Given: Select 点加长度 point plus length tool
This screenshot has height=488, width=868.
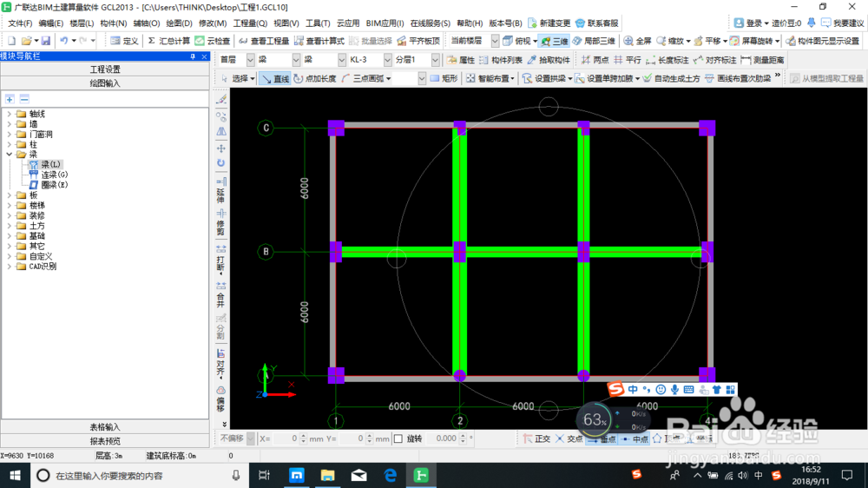Looking at the screenshot, I should [315, 79].
